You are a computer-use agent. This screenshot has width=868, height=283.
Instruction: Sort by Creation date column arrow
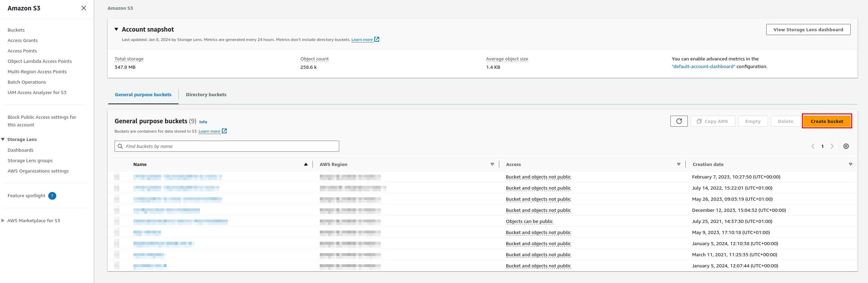pyautogui.click(x=851, y=164)
